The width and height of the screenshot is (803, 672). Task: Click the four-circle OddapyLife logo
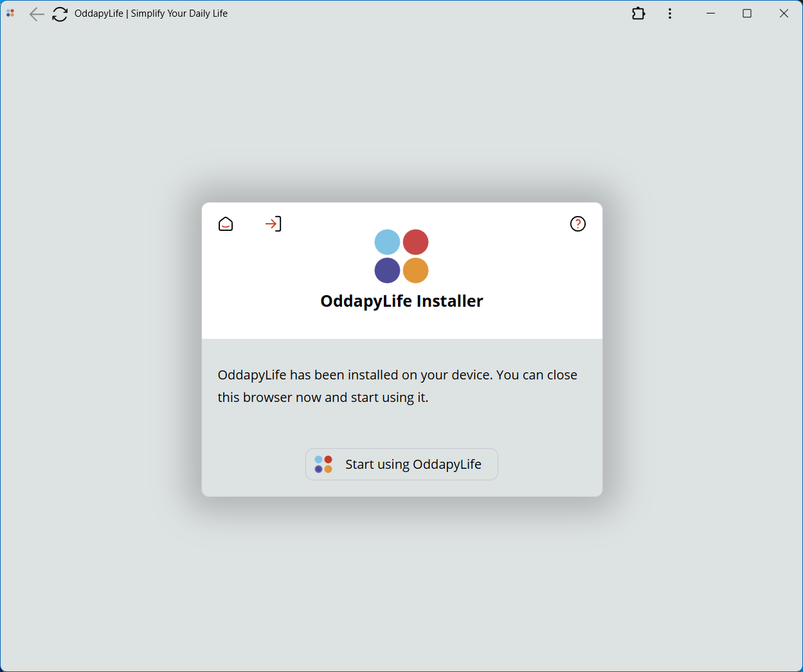pos(401,256)
